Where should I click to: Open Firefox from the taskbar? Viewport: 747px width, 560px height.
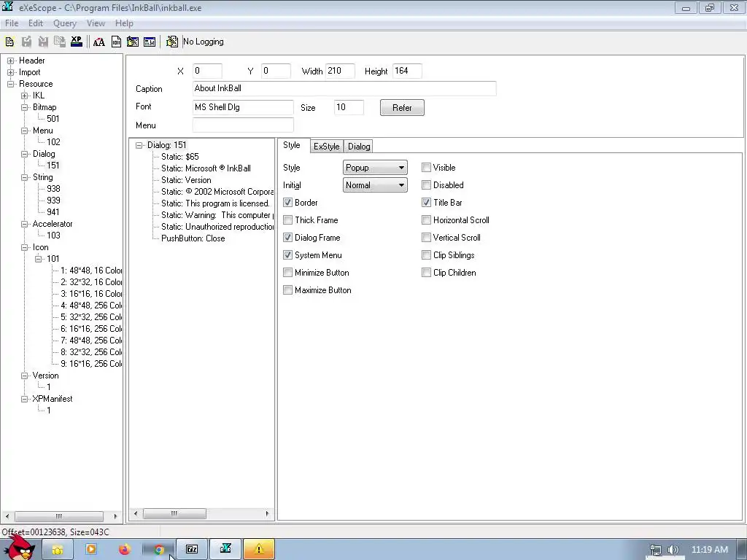[x=124, y=550]
